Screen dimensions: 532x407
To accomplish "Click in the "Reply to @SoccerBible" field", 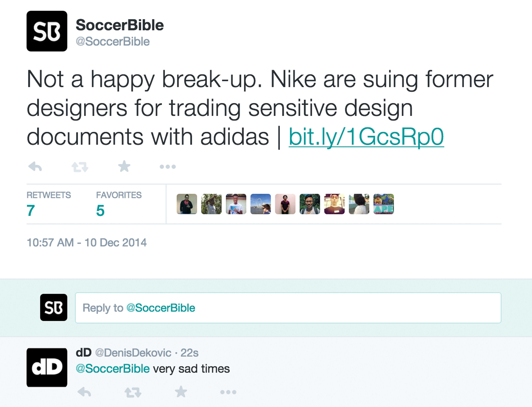I will 288,308.
